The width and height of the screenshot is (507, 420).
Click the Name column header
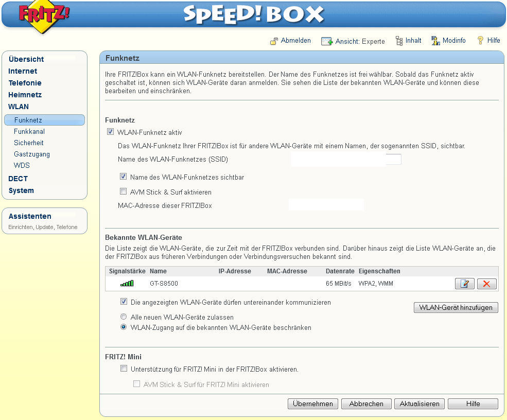pos(158,271)
